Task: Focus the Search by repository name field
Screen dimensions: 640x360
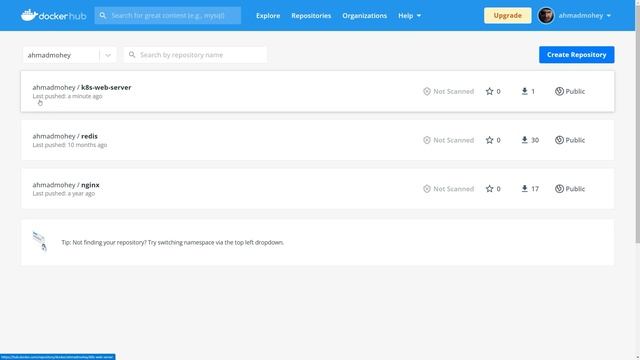Action: [195, 55]
